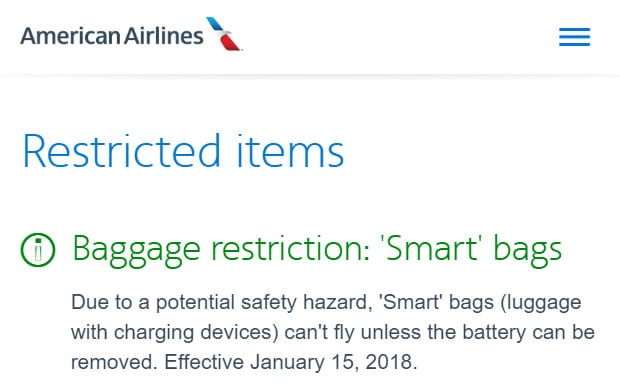Click the green info circle icon

coord(38,250)
